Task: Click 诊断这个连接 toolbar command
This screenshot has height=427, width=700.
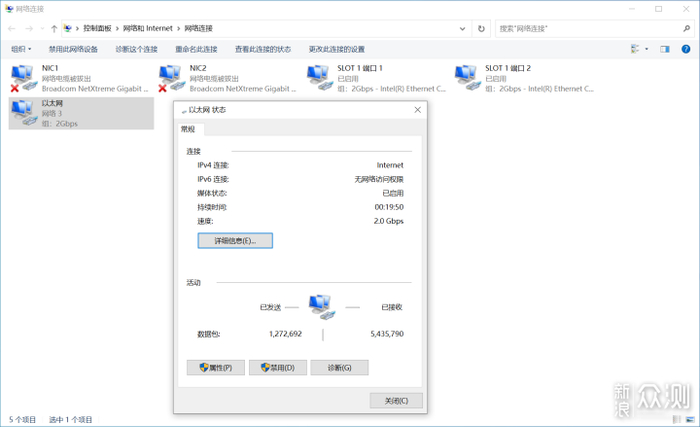Action: pyautogui.click(x=136, y=49)
